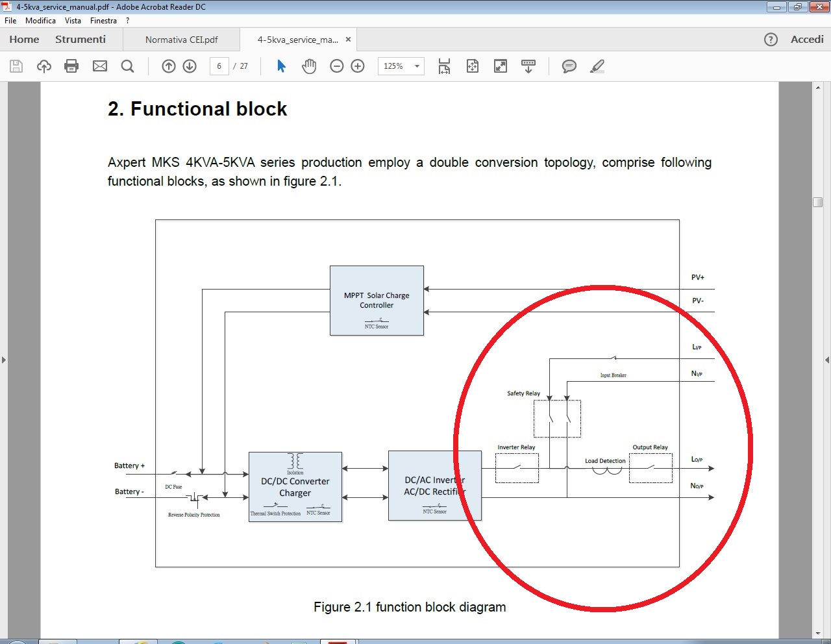Screen dimensions: 831x644
Task: Add a comment with speech bubble icon
Action: pos(569,66)
